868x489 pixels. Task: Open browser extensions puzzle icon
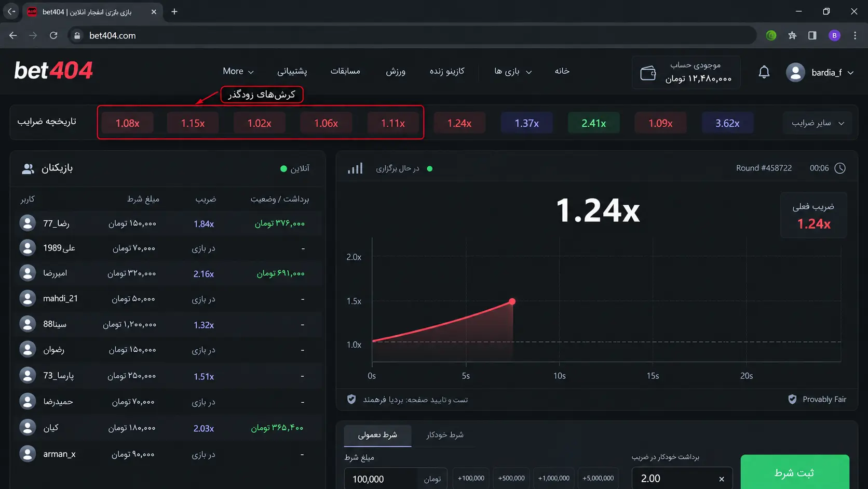792,35
